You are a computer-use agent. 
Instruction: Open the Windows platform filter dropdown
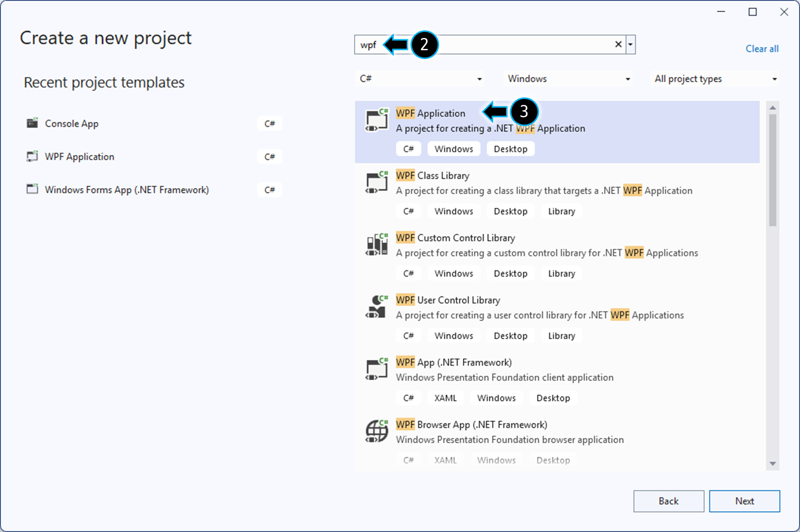point(568,79)
